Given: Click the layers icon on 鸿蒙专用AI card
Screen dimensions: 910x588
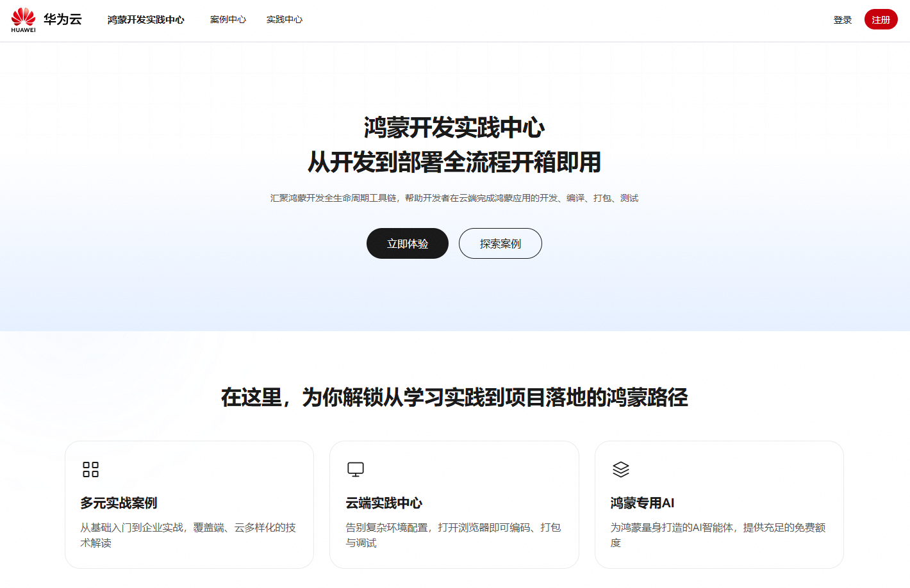Looking at the screenshot, I should (621, 470).
